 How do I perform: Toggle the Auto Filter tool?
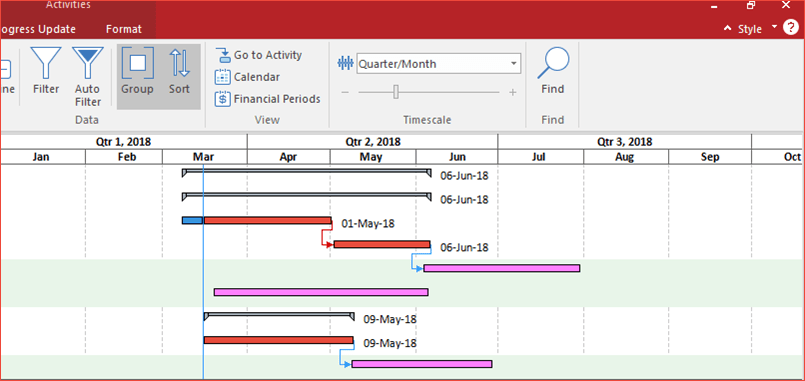88,76
